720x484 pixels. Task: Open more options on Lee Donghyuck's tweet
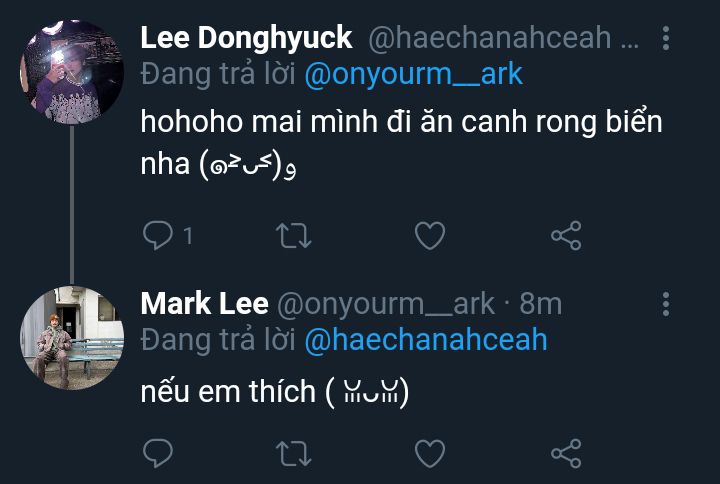(667, 39)
